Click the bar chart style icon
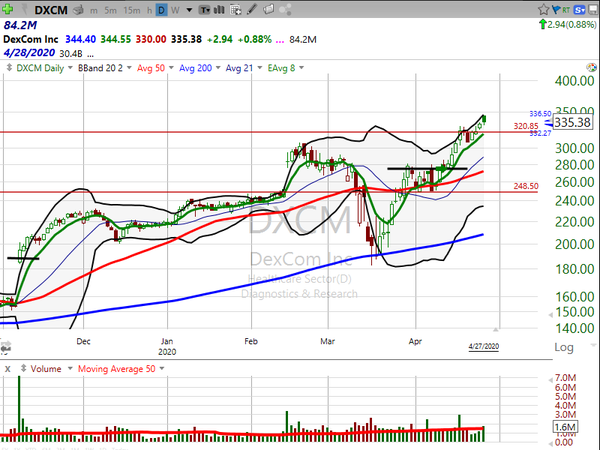600x450 pixels. (219, 10)
